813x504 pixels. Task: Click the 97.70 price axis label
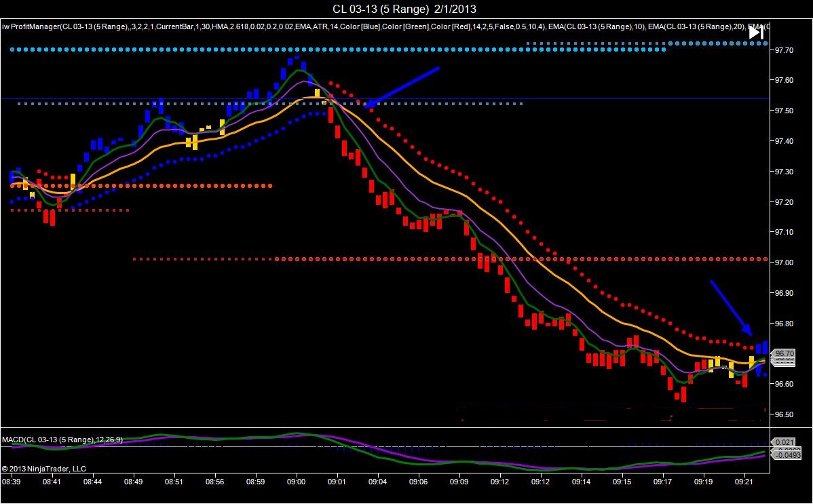click(x=784, y=50)
